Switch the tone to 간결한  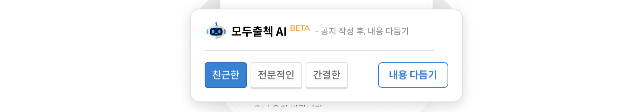pos(327,75)
